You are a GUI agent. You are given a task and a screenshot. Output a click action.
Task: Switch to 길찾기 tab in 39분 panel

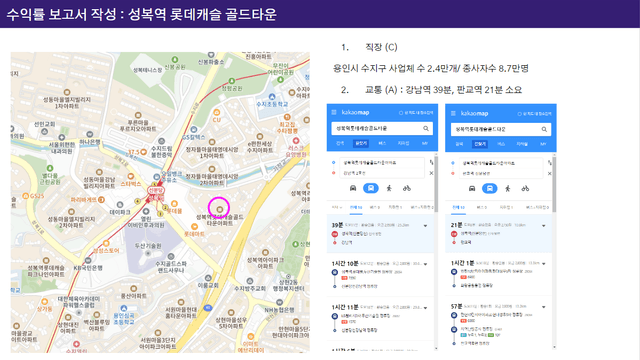pyautogui.click(x=361, y=143)
